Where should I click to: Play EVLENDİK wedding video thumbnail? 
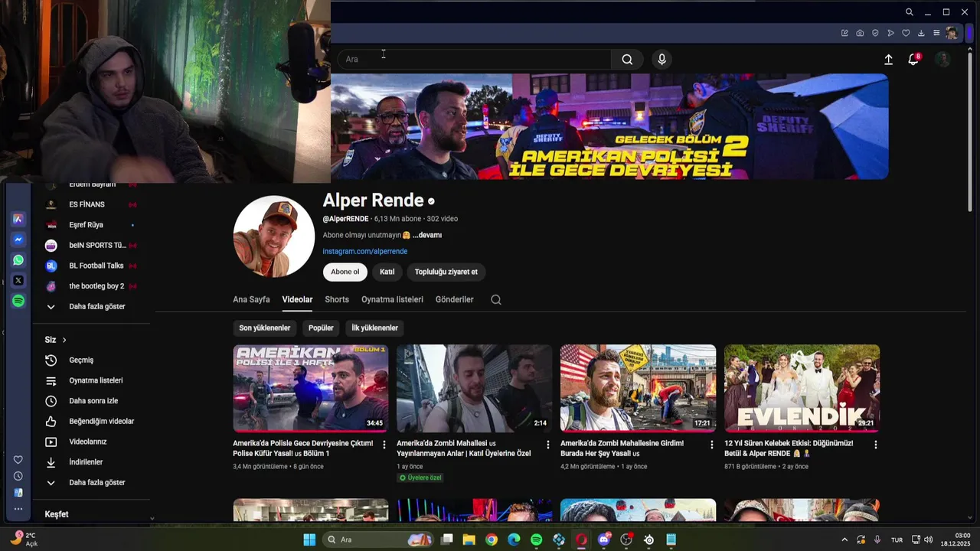(802, 388)
